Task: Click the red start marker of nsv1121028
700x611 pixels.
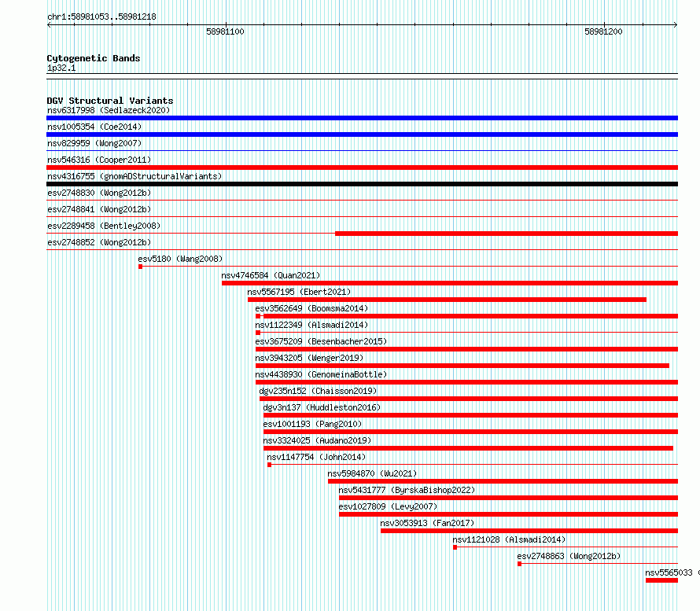Action: (x=455, y=547)
